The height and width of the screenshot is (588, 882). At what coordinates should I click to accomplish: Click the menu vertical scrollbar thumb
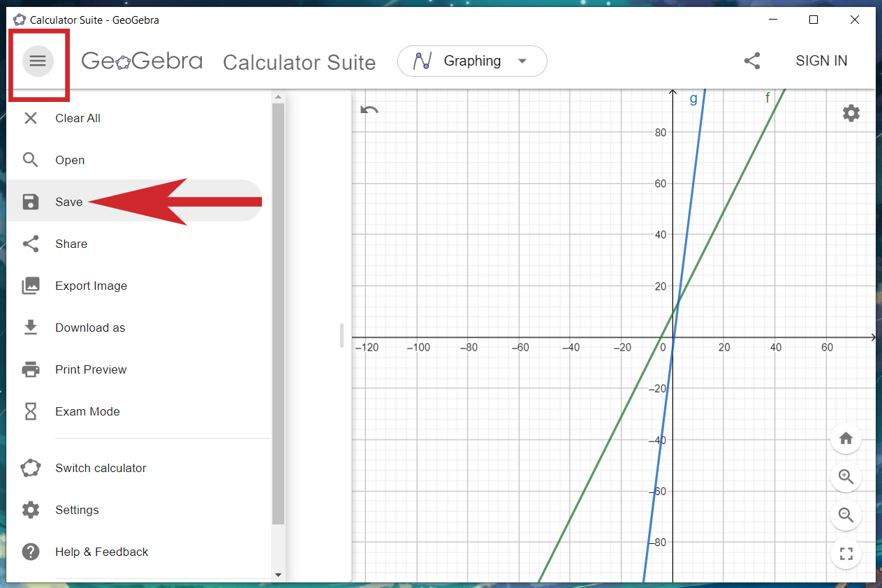278,314
